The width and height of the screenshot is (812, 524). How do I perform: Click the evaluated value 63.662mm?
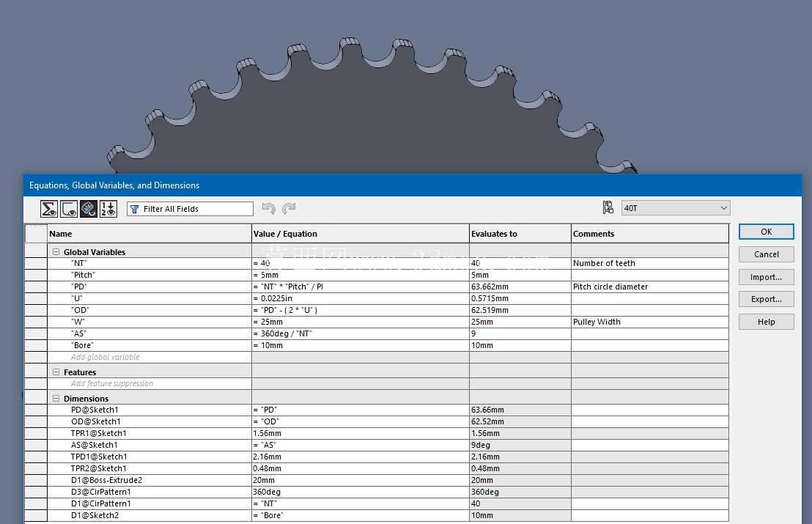pyautogui.click(x=490, y=287)
